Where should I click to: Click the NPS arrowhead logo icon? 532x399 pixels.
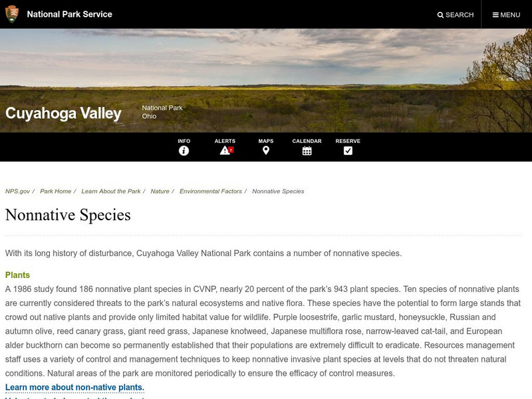coord(11,14)
